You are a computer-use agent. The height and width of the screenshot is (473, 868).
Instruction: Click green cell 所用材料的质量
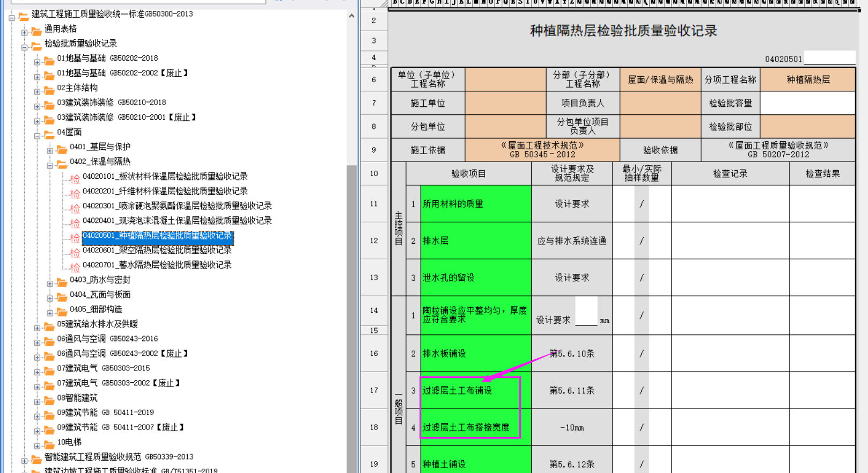[476, 204]
